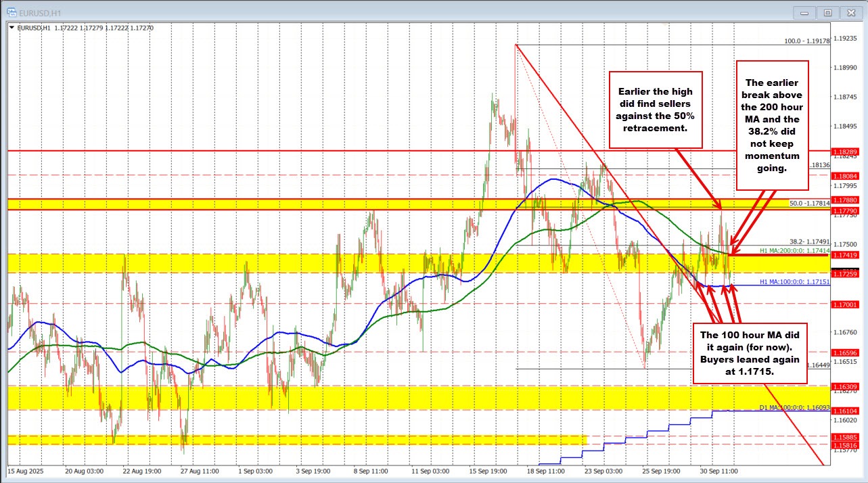The width and height of the screenshot is (868, 483).
Task: Select the '200 hour MA' break annotation box
Action: (x=771, y=124)
